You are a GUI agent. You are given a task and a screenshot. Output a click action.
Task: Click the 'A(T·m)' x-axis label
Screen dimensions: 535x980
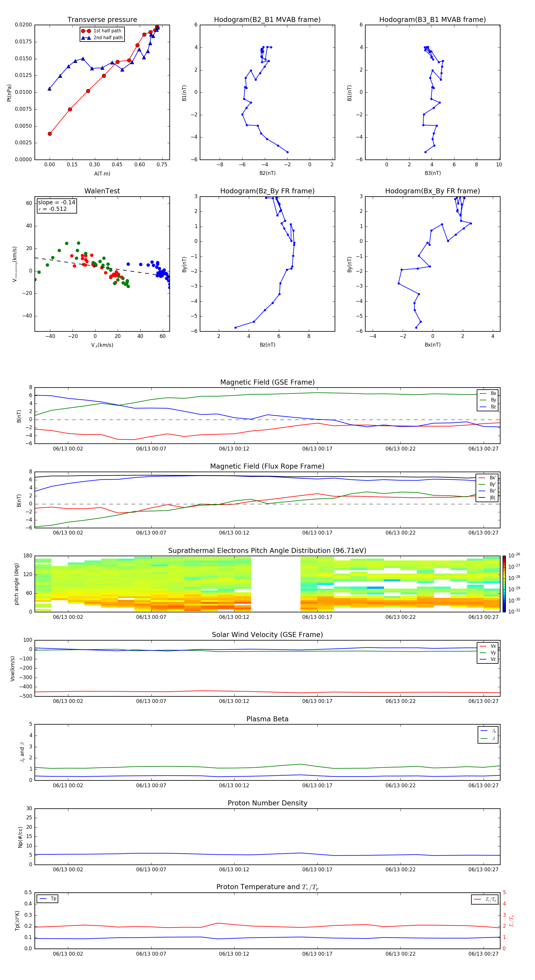(102, 174)
